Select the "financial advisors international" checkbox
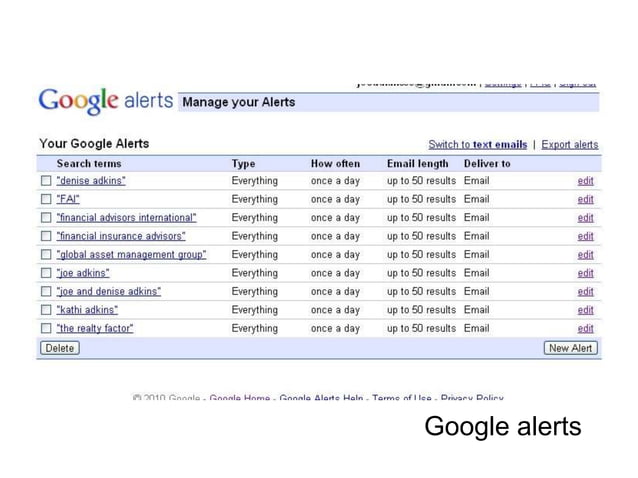 click(46, 218)
